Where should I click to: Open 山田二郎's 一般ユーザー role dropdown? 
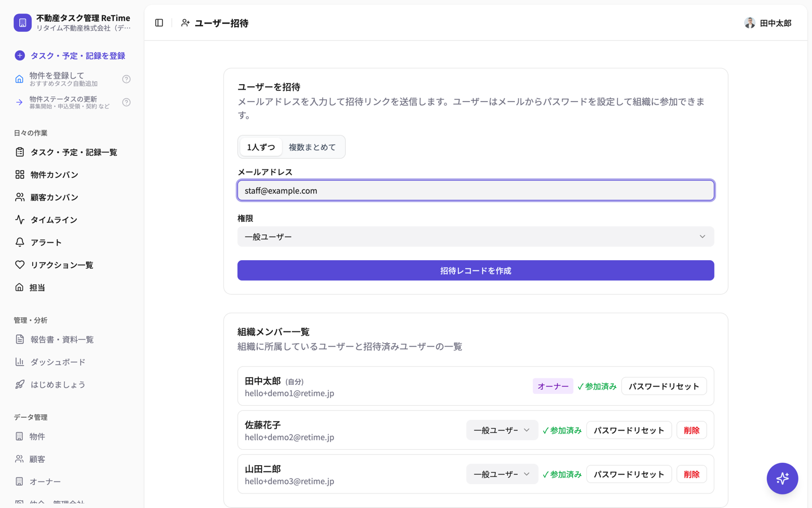pos(502,474)
